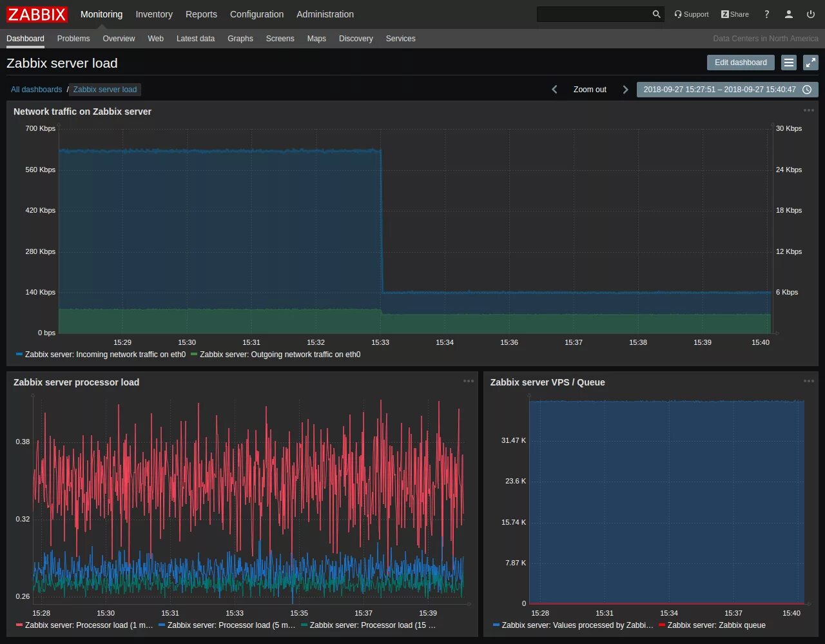Go to next time period arrow
This screenshot has height=644, width=825.
tap(625, 90)
